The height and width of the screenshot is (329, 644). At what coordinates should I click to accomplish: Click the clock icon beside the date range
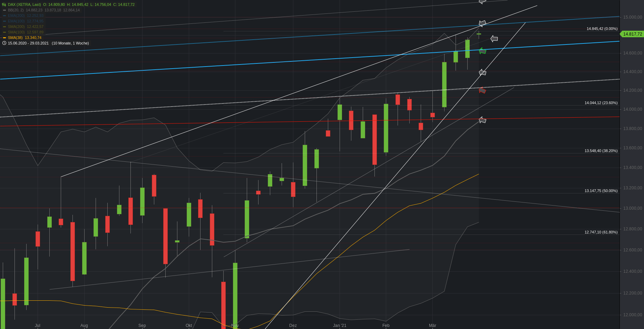pos(4,43)
